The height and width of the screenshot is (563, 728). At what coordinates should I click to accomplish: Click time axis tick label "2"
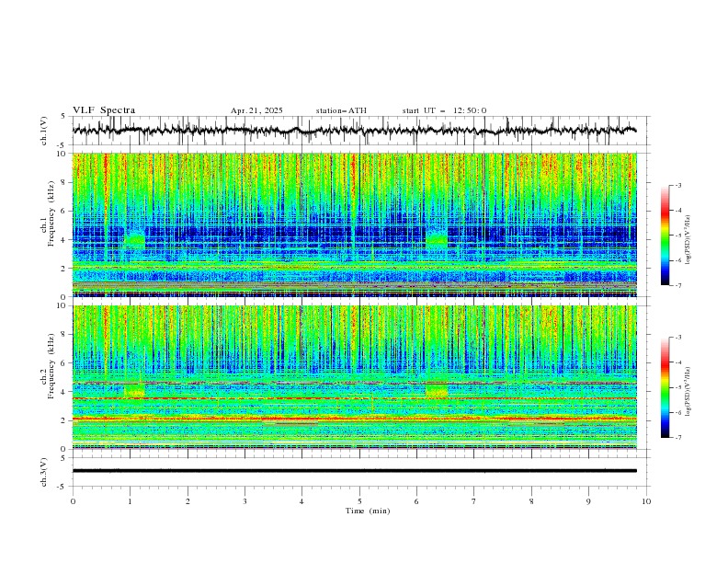(188, 501)
